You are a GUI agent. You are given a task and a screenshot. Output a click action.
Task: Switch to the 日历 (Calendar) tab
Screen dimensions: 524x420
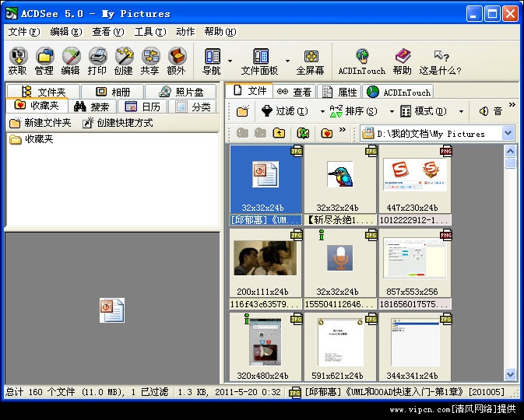point(142,107)
